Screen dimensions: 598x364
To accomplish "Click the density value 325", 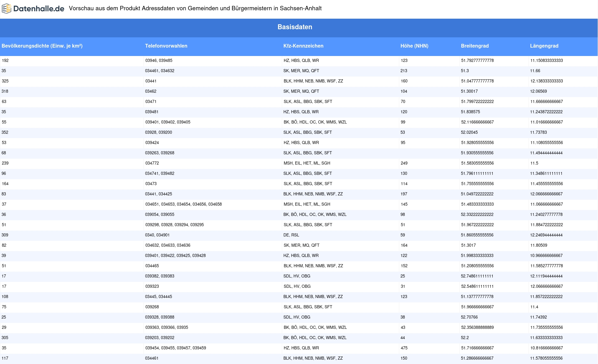I will click(x=5, y=81).
